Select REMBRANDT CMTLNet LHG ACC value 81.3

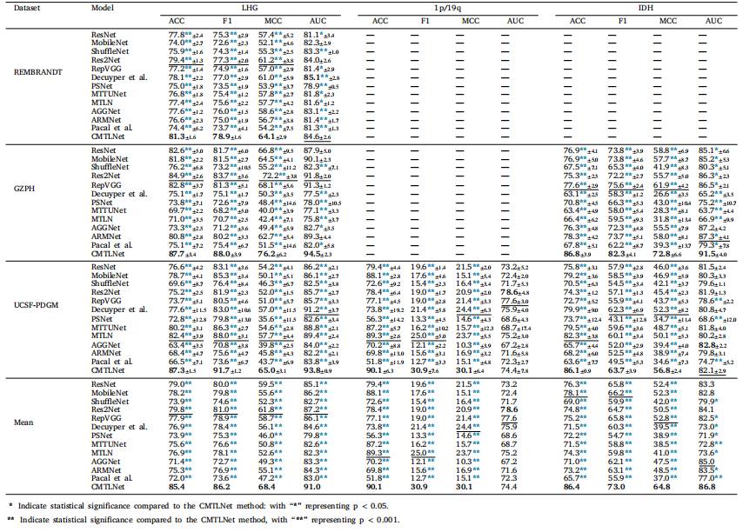pyautogui.click(x=183, y=136)
